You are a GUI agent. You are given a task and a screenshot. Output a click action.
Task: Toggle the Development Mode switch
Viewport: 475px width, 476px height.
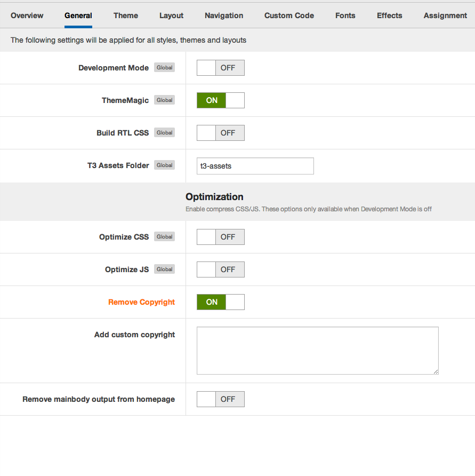point(221,68)
